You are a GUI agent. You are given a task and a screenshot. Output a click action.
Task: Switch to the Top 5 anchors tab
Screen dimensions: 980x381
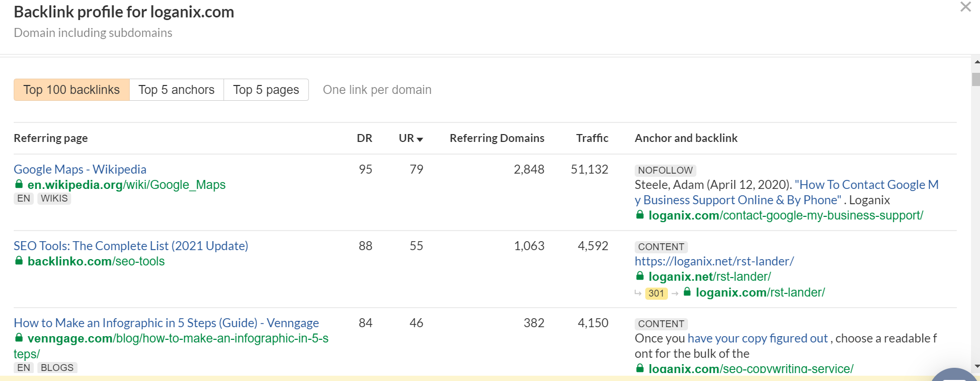click(176, 90)
